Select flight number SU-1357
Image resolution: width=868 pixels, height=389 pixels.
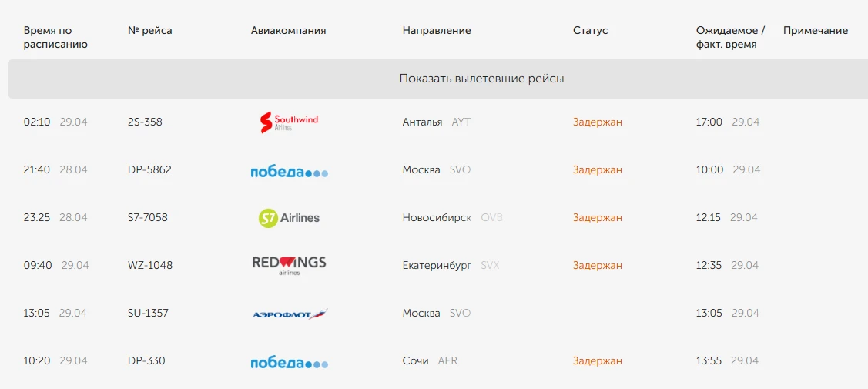pos(148,313)
